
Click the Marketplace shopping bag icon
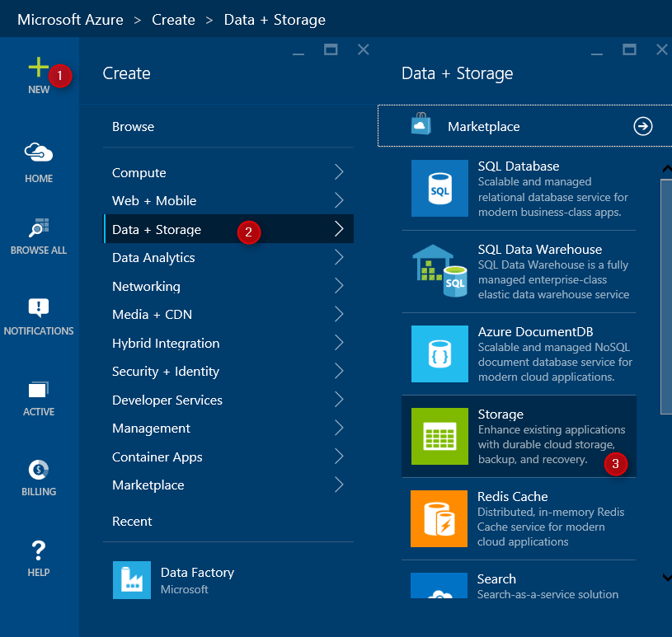421,124
